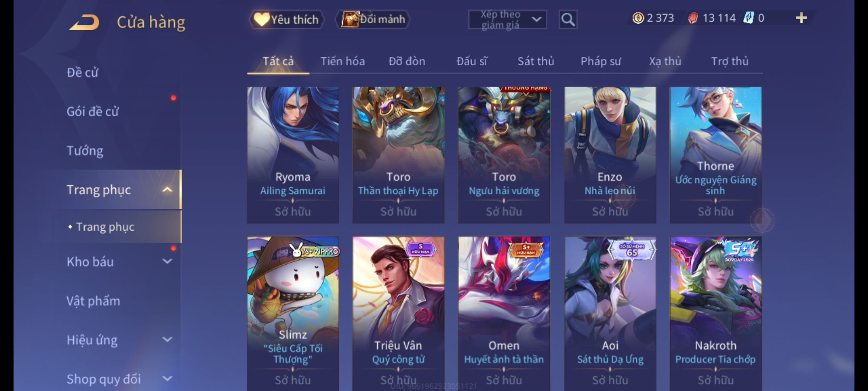Open Đổi mảnh fragment exchange button

coord(373,19)
